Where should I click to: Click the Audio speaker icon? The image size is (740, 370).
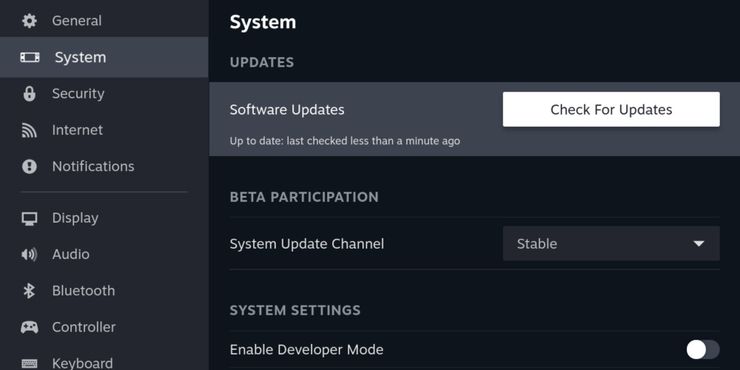pos(29,254)
